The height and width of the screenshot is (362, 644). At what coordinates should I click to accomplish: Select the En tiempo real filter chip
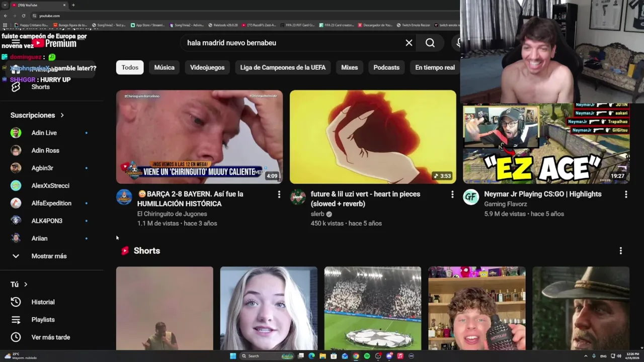tap(435, 67)
